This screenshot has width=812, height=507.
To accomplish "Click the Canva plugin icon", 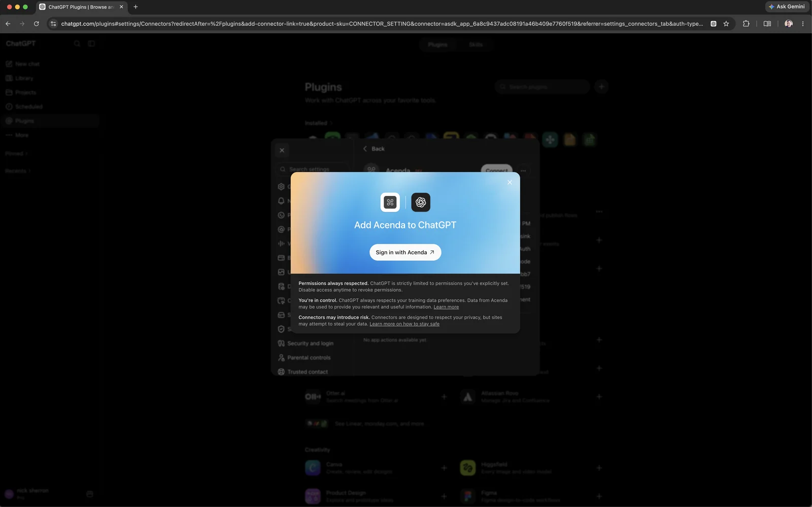I will click(313, 468).
